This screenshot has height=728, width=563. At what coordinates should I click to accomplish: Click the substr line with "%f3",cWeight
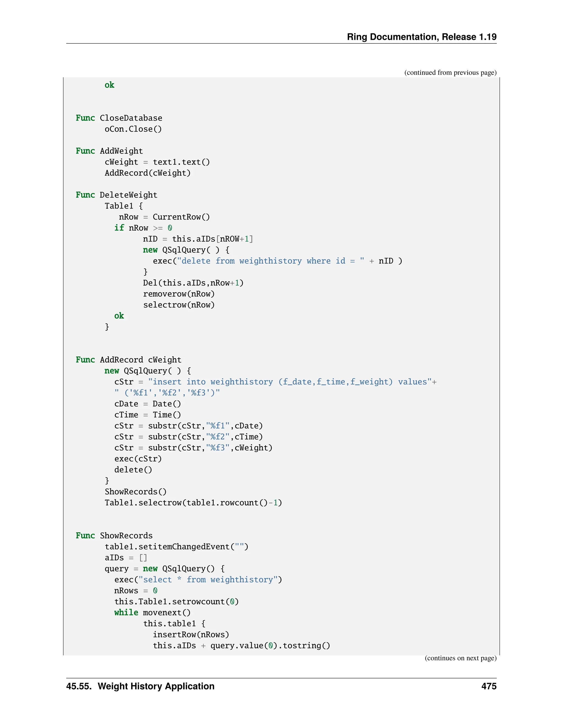click(x=194, y=448)
